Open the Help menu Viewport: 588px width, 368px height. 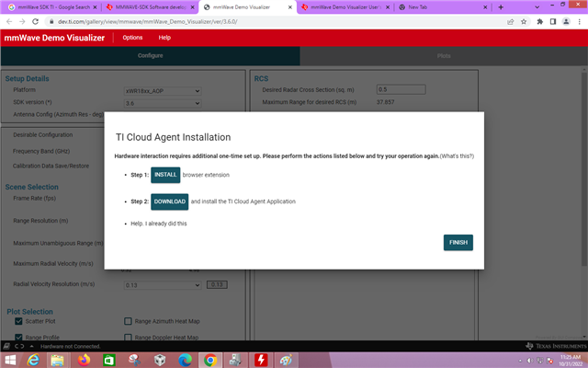click(x=164, y=38)
